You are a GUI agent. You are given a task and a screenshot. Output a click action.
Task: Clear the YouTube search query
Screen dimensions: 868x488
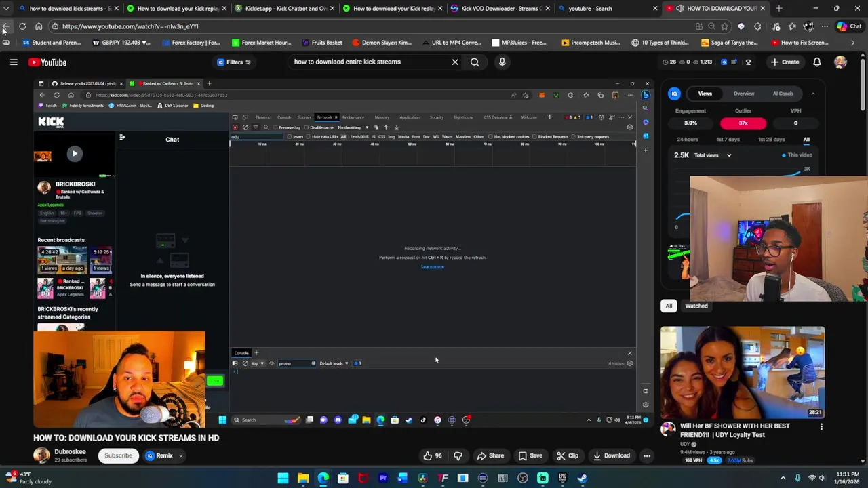(455, 62)
